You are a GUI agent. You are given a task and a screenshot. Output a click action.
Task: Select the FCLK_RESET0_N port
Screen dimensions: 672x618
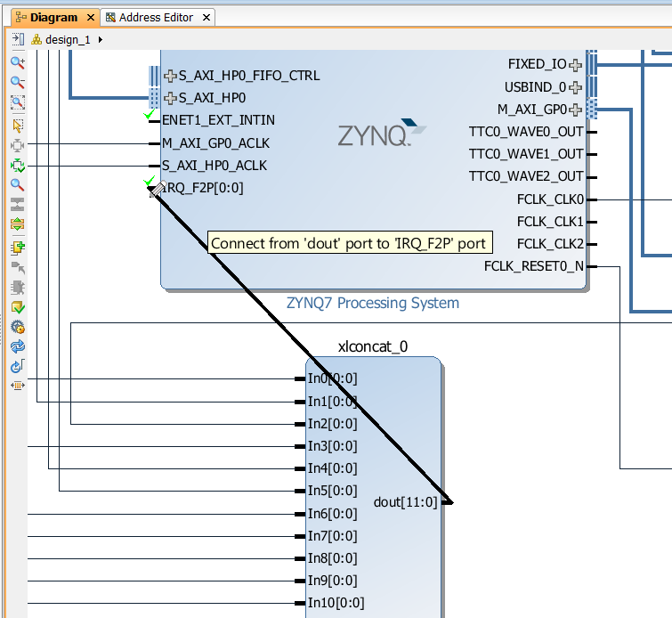click(x=533, y=266)
